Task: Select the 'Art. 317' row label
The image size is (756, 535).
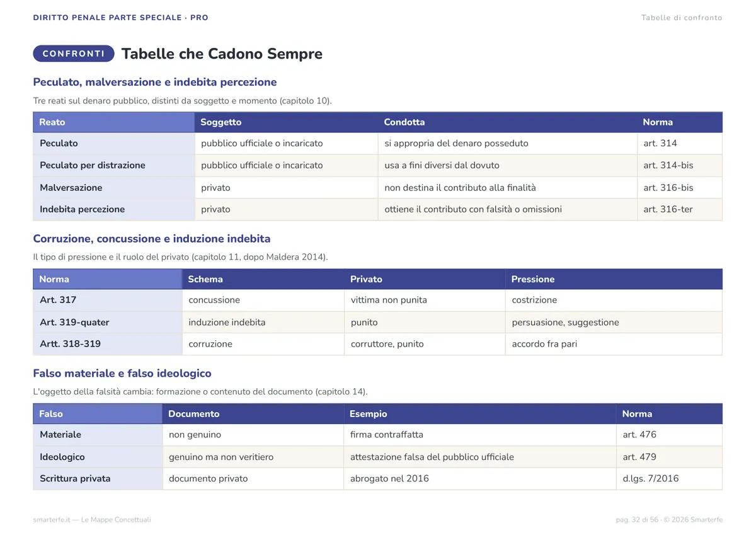Action: point(108,301)
